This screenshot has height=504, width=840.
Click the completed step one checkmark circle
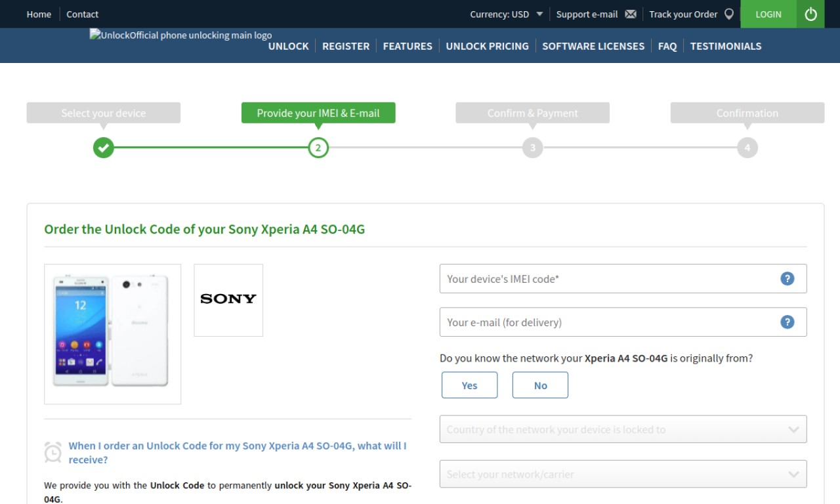click(104, 148)
